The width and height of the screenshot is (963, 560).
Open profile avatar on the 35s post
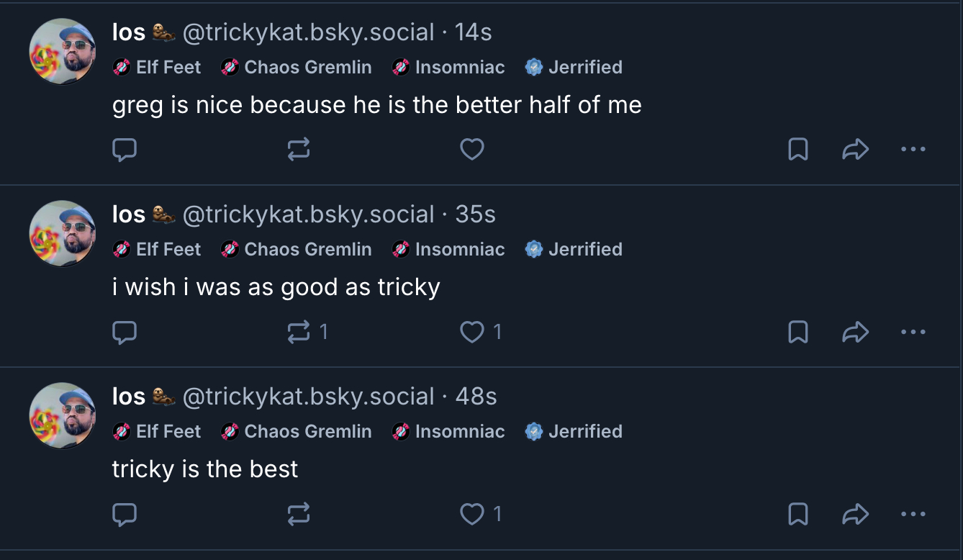pyautogui.click(x=62, y=233)
